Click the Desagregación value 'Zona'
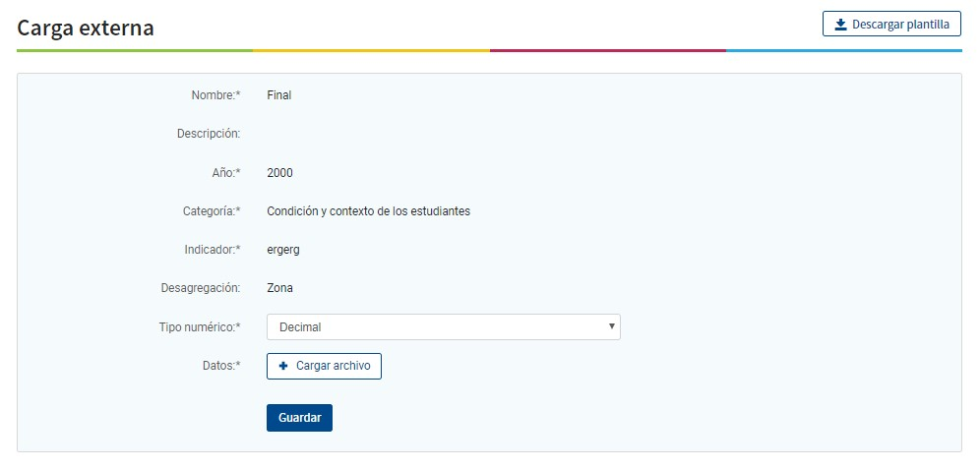The width and height of the screenshot is (980, 469). 279,288
